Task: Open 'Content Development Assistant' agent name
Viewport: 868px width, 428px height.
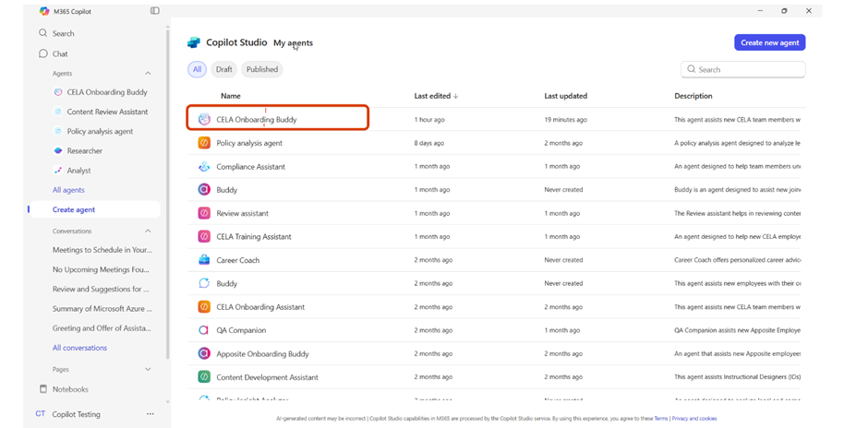Action: pyautogui.click(x=268, y=377)
